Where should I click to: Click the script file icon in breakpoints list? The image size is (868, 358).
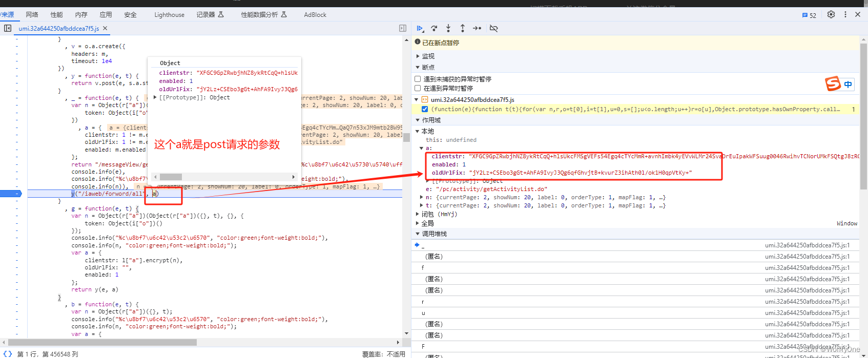(x=424, y=99)
